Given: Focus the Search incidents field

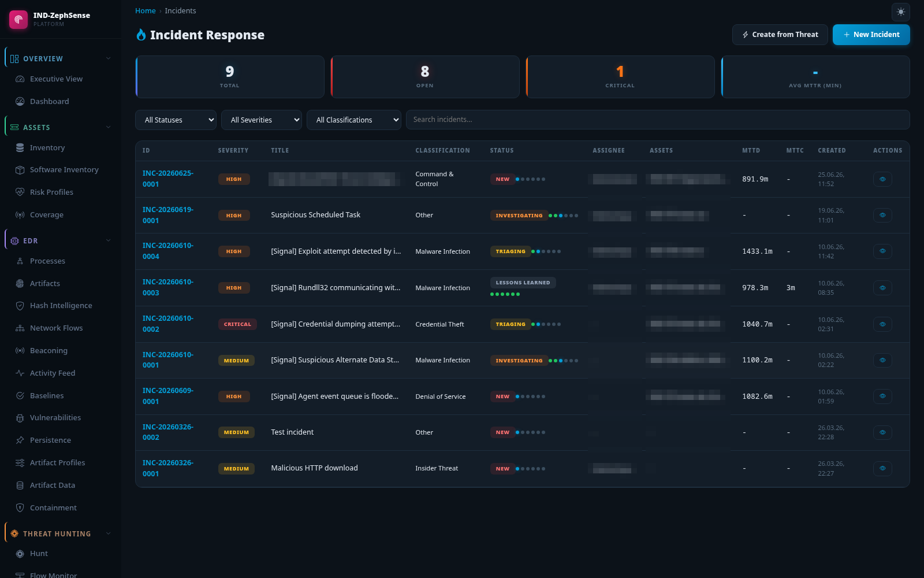Looking at the screenshot, I should [658, 120].
